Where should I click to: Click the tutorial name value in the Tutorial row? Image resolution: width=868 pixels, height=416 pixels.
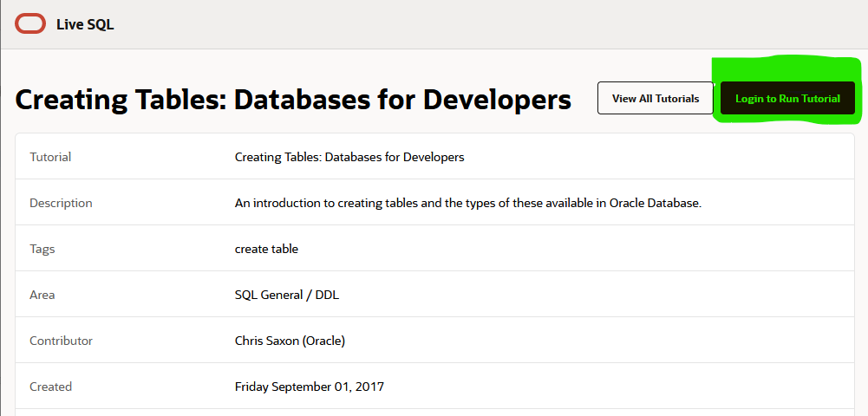[x=349, y=157]
